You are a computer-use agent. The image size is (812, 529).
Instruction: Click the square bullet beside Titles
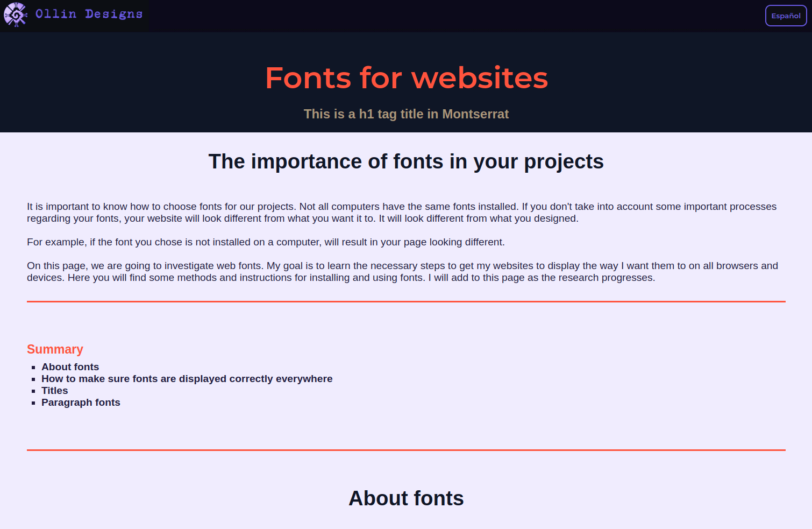point(33,391)
